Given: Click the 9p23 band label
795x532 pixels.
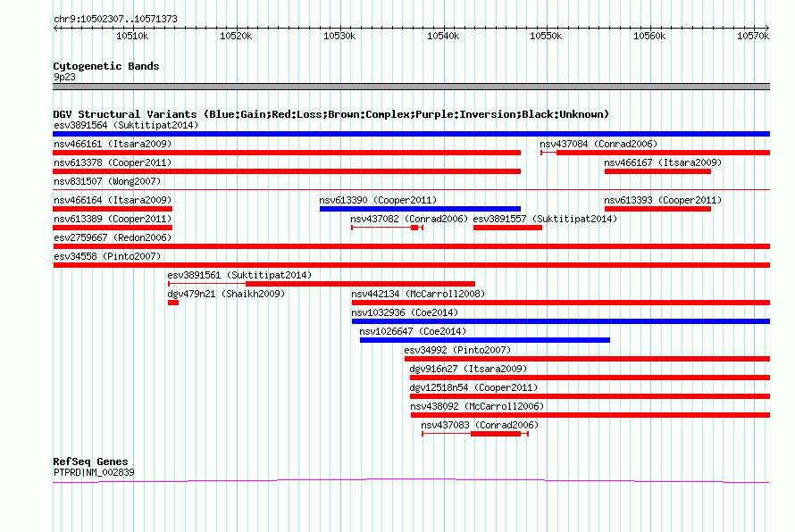Looking at the screenshot, I should click(x=64, y=77).
